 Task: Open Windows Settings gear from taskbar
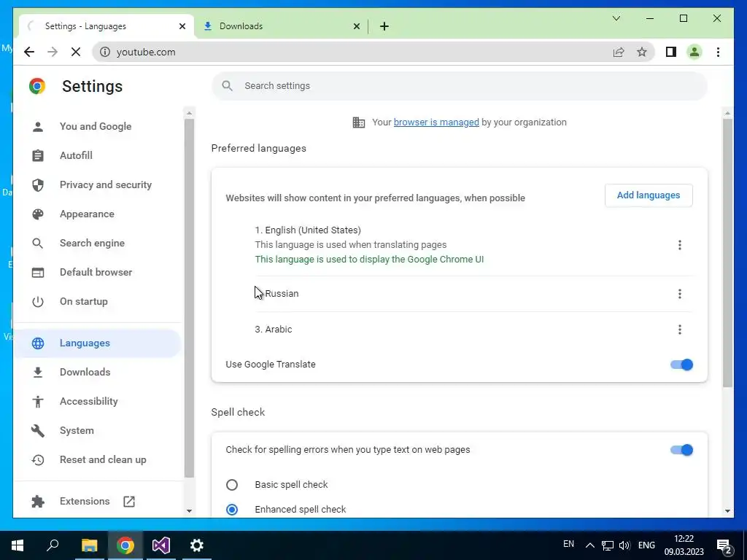197,545
